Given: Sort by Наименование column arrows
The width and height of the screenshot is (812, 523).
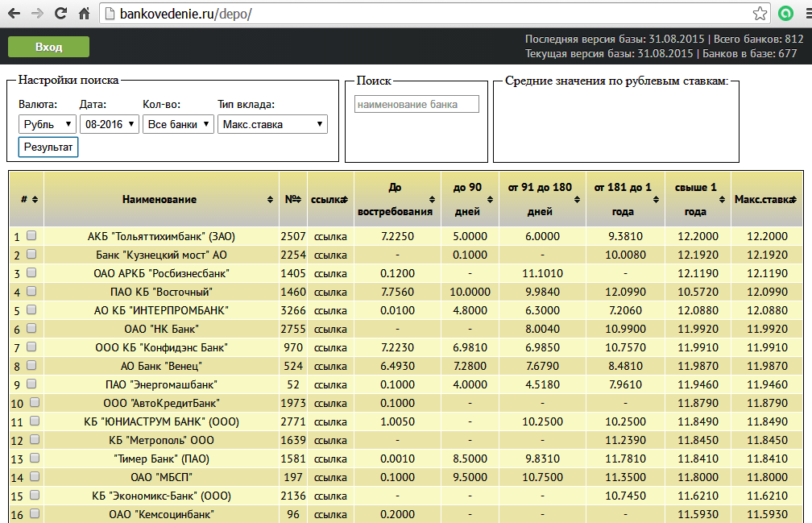Looking at the screenshot, I should 270,199.
